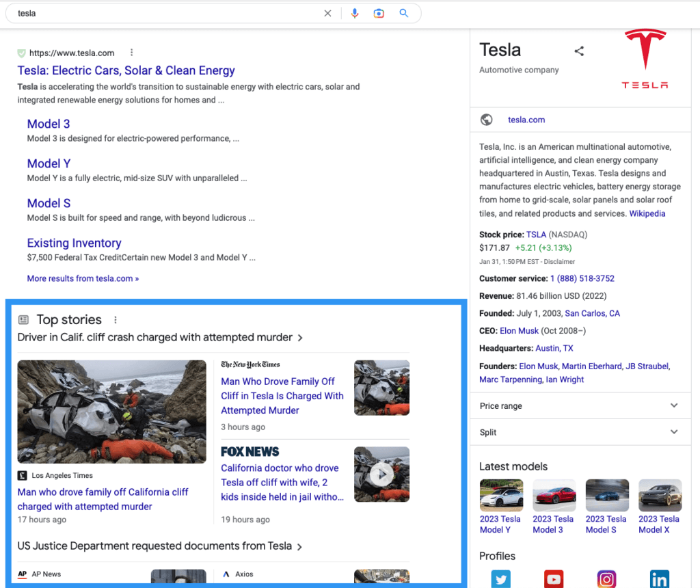Click the red Tesla logo image
700x588 pixels.
[x=645, y=59]
